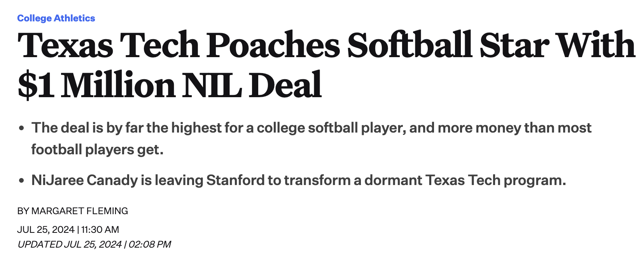This screenshot has height=255, width=644.
Task: Click the '02:08 PM' updated time
Action: pos(149,244)
